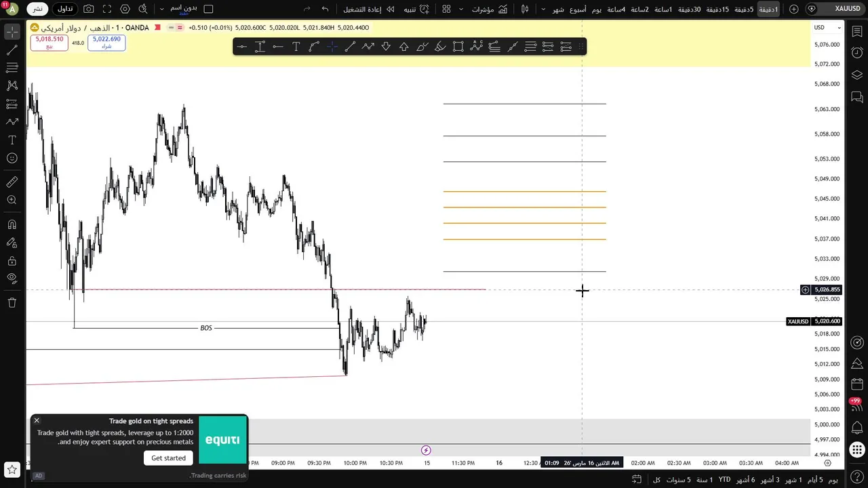This screenshot has width=868, height=488.
Task: Toggle lock all drawings padlock icon
Action: [12, 261]
